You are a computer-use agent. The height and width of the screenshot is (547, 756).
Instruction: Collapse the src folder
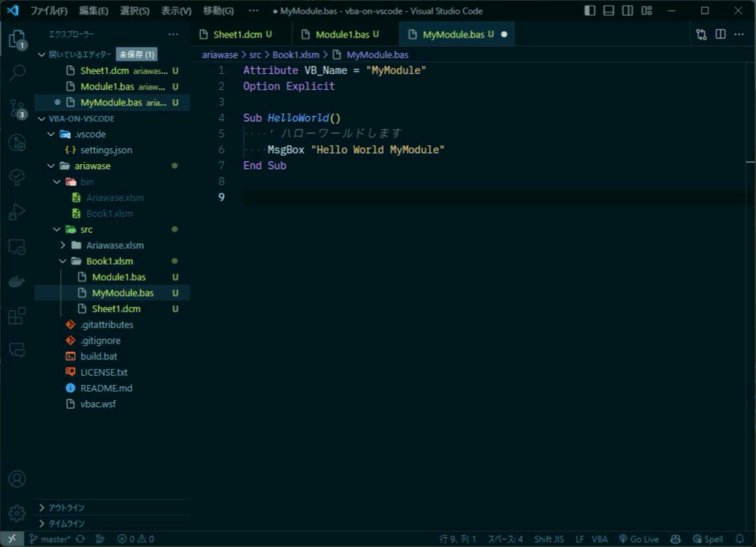[57, 229]
